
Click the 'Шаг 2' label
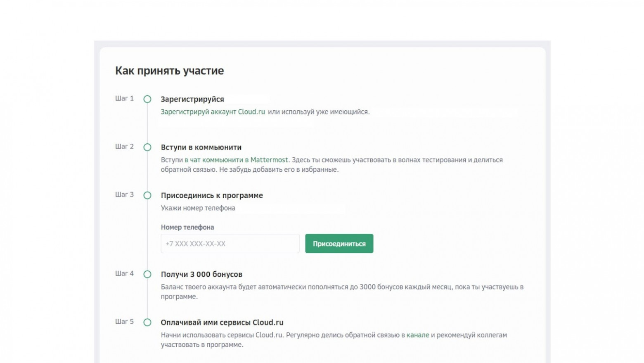(x=124, y=147)
